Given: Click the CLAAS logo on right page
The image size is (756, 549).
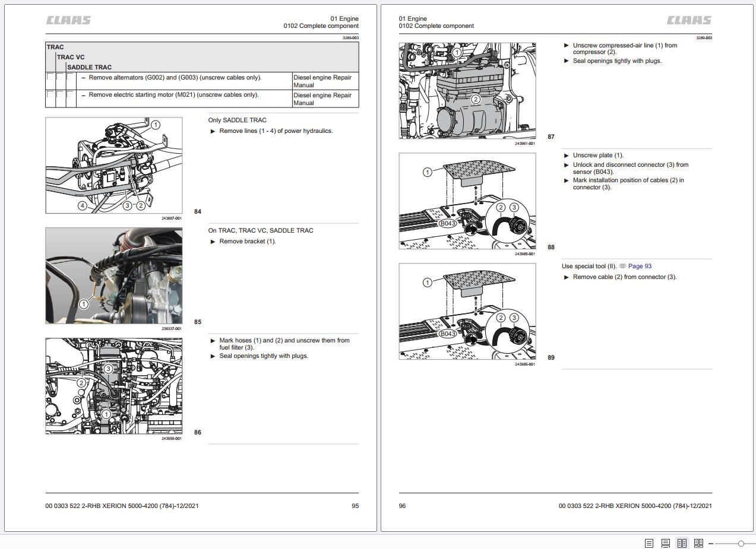Looking at the screenshot, I should pos(689,21).
